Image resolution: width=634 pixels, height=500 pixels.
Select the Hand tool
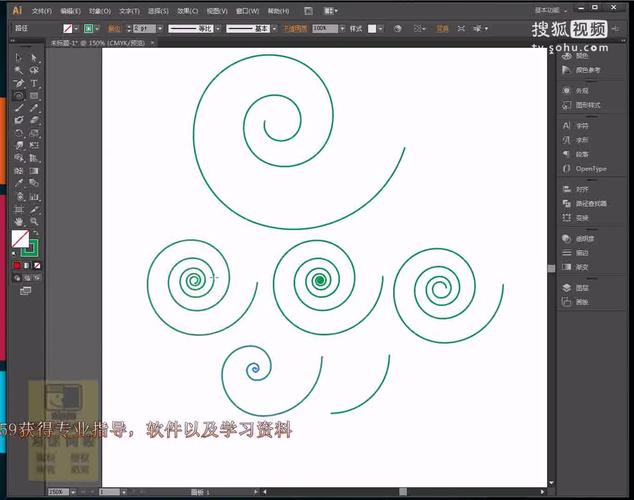coord(19,222)
